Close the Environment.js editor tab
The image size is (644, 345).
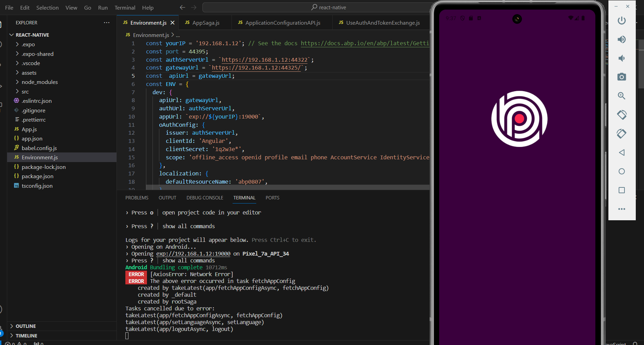click(173, 23)
